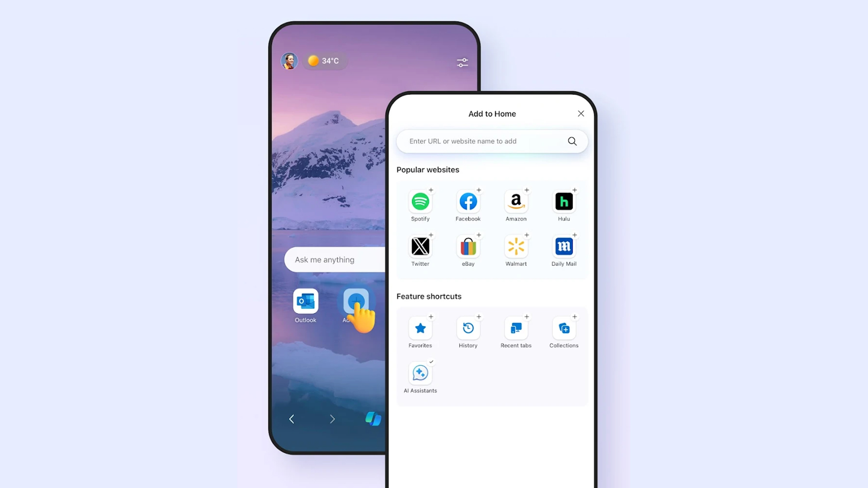Add Hulu to home screen

pyautogui.click(x=574, y=190)
